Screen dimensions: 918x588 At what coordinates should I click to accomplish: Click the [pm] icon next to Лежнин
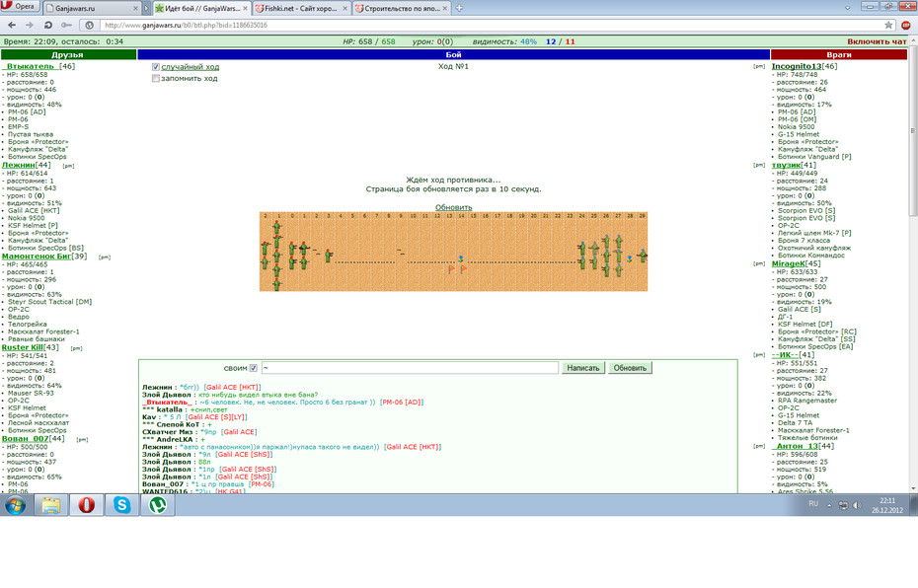point(68,166)
